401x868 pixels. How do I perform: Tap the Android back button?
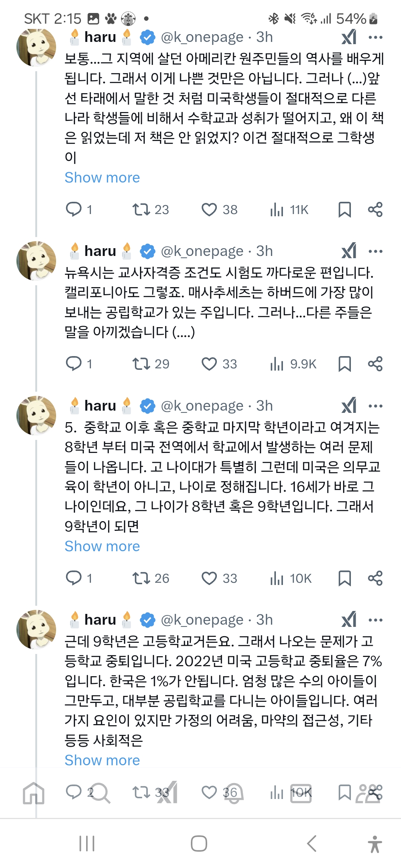pos(312,844)
